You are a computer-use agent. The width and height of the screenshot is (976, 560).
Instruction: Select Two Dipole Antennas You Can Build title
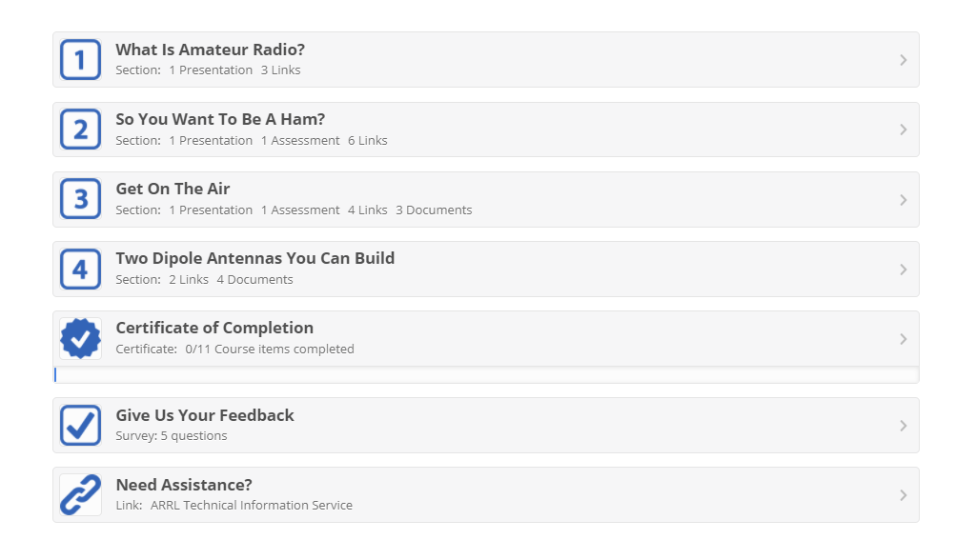pos(254,258)
